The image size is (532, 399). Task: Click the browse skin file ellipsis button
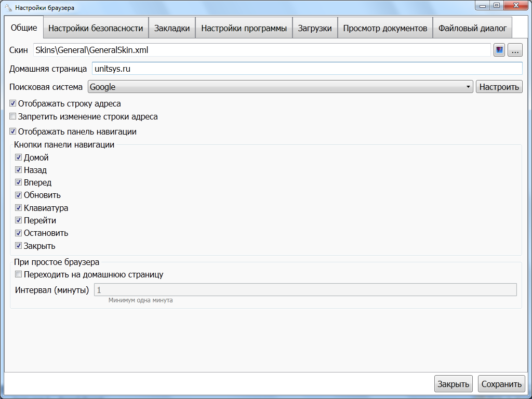[515, 50]
